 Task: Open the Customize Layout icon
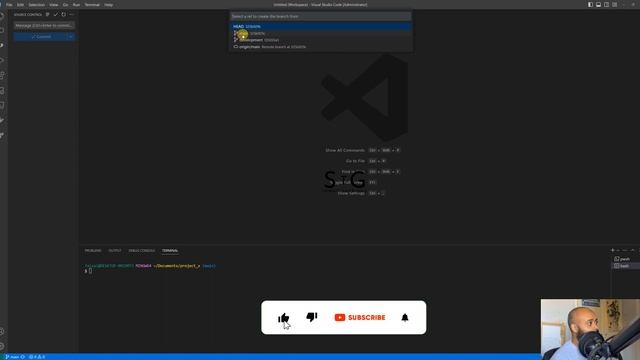(x=615, y=5)
